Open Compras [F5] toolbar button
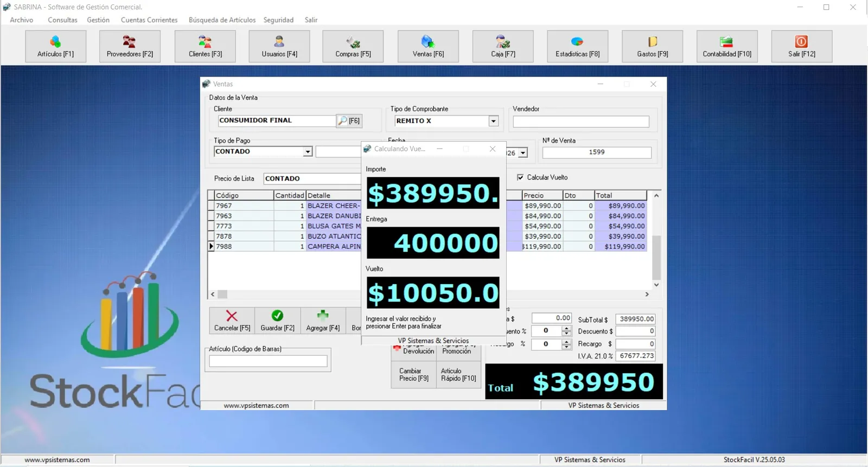This screenshot has width=868, height=467. (353, 46)
